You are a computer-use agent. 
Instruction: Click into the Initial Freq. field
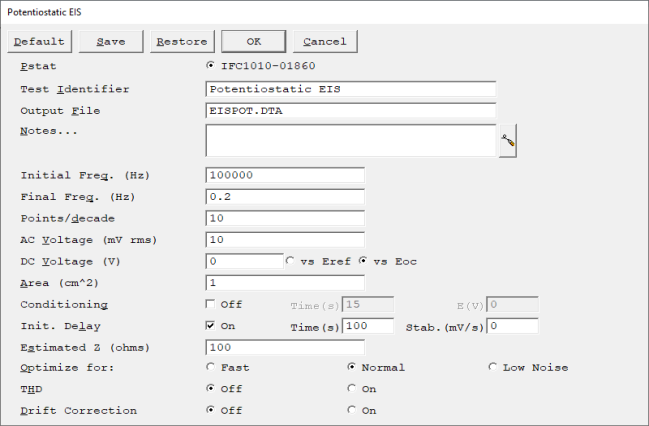(x=285, y=175)
